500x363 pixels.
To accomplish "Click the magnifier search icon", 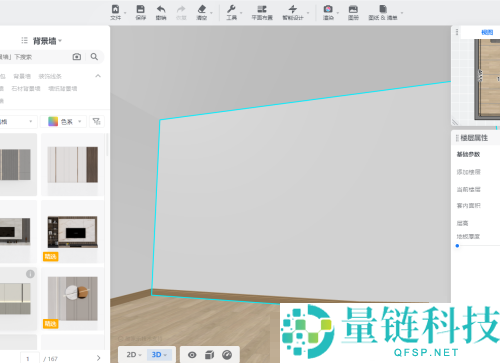I will pyautogui.click(x=94, y=57).
